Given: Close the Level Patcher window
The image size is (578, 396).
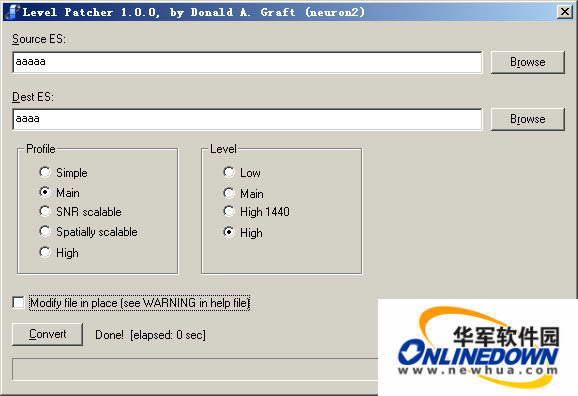Looking at the screenshot, I should pyautogui.click(x=565, y=12).
